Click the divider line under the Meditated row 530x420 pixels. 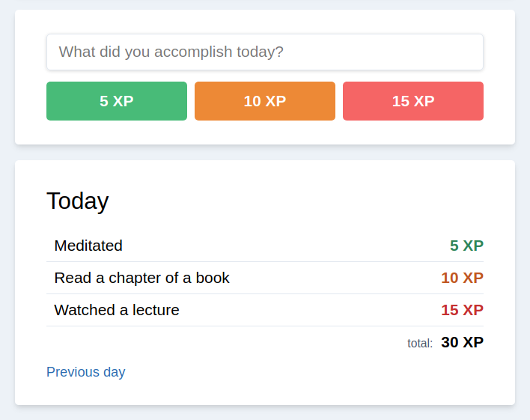pos(264,262)
